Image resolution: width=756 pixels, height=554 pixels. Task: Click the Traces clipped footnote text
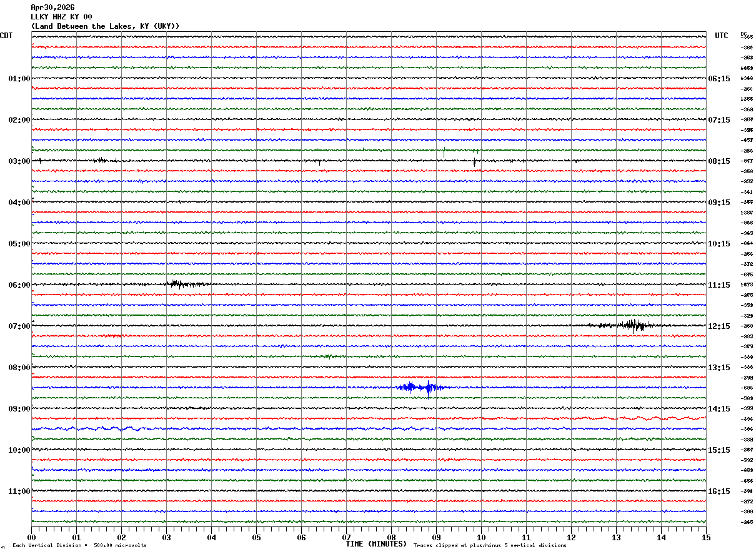[x=490, y=546]
